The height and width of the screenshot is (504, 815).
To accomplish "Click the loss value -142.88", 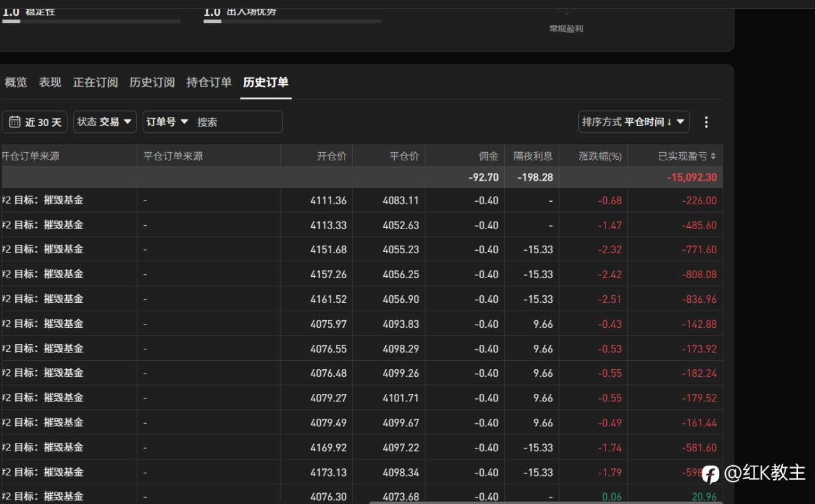I will click(x=699, y=324).
